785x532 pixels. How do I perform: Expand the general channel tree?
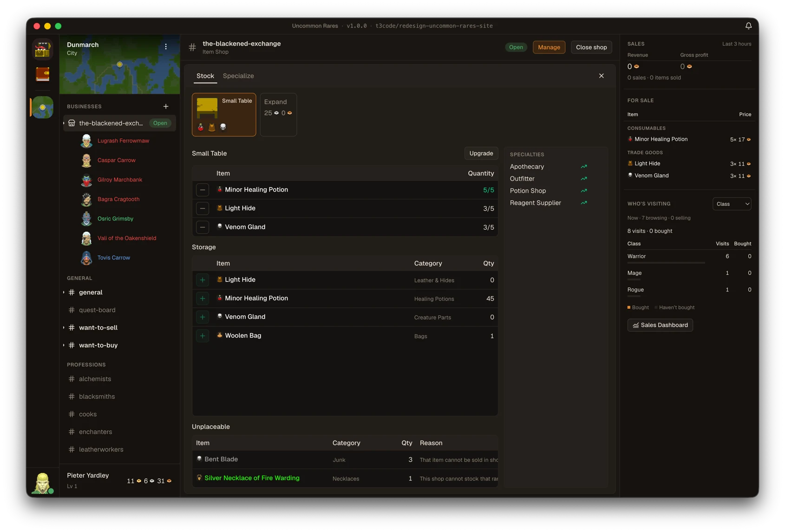[64, 292]
